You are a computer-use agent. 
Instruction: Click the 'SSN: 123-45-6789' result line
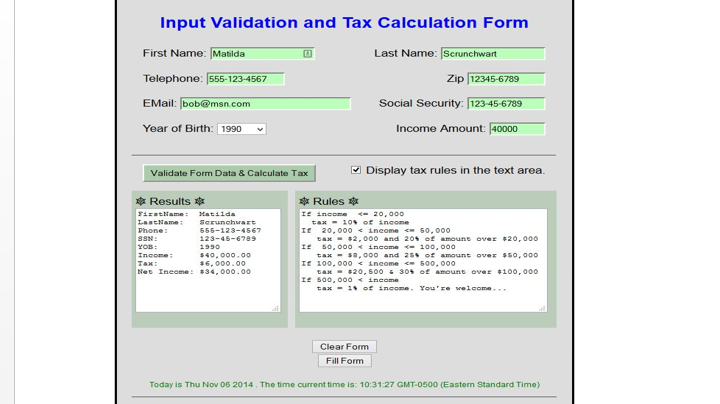coord(197,239)
